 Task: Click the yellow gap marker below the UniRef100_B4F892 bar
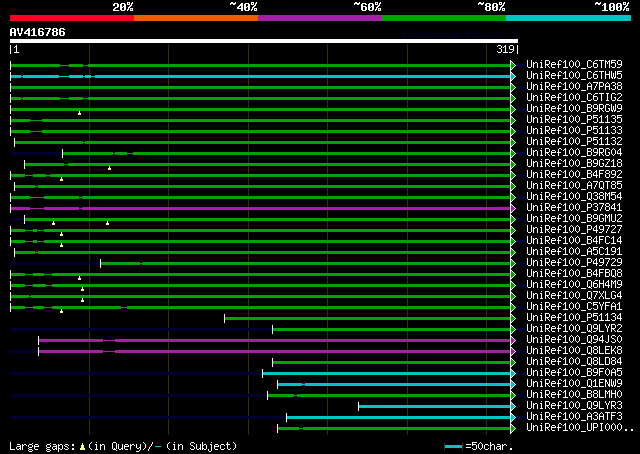(x=62, y=179)
